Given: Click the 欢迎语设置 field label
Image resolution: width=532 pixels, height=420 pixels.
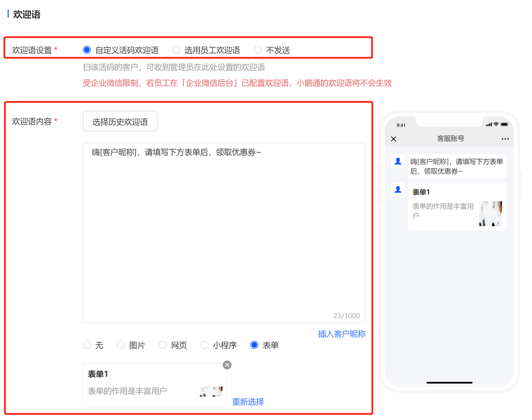Looking at the screenshot, I should (x=32, y=50).
